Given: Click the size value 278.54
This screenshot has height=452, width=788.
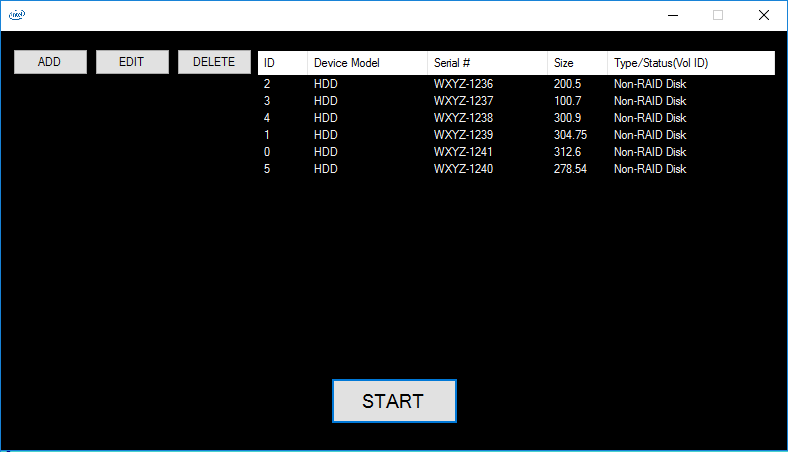Looking at the screenshot, I should pos(570,169).
